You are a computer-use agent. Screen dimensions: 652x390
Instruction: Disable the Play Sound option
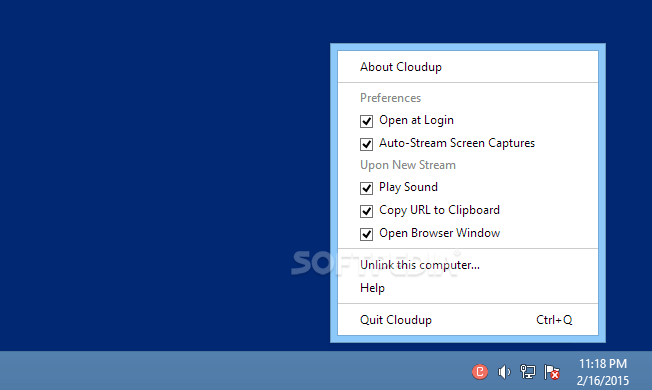[366, 188]
